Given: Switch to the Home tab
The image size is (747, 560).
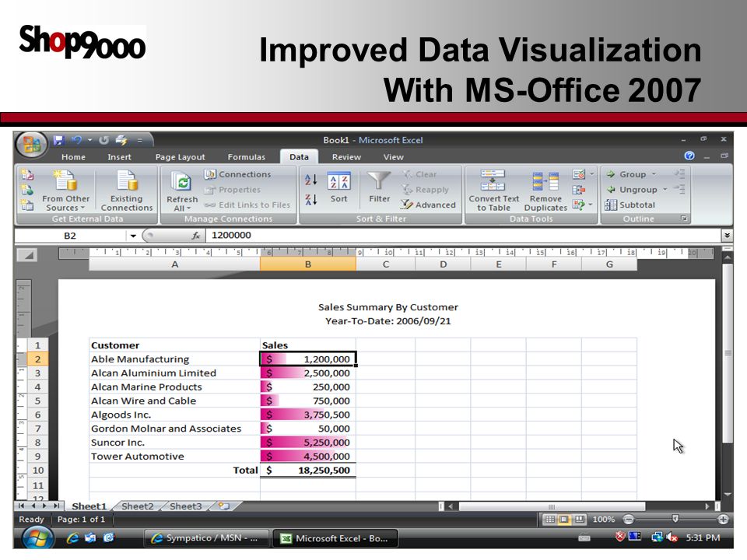Looking at the screenshot, I should tap(73, 157).
